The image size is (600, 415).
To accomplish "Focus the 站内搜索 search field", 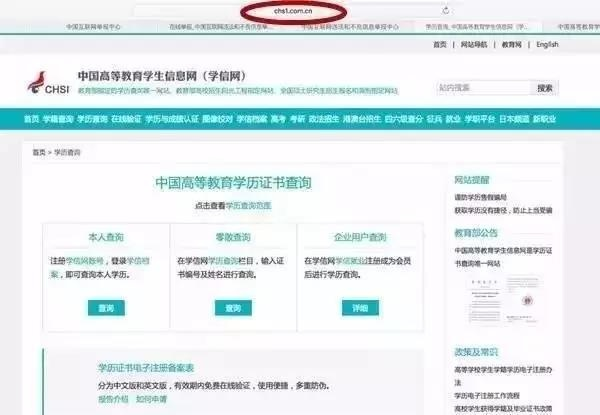I will click(x=484, y=88).
